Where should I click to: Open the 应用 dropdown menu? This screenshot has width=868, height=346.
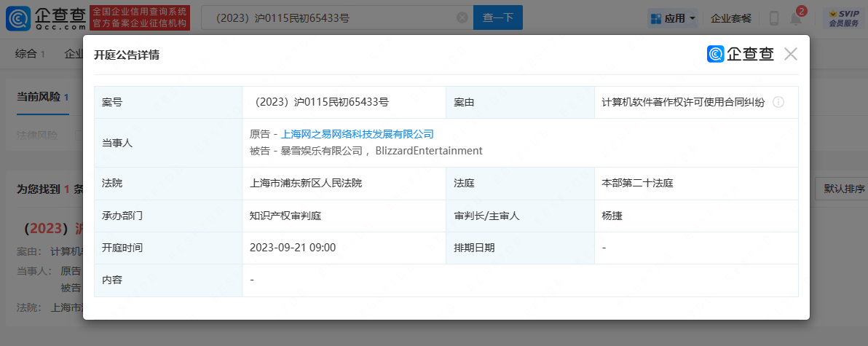(673, 18)
